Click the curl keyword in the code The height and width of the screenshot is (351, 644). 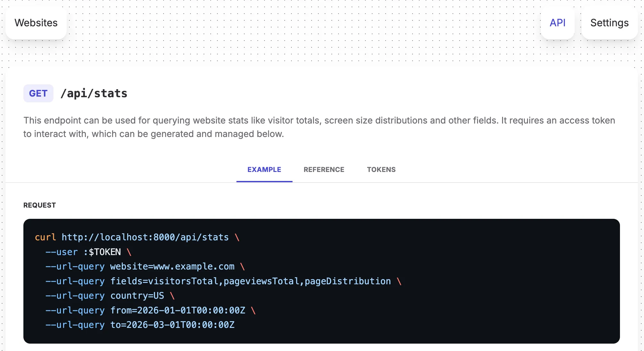coord(45,237)
